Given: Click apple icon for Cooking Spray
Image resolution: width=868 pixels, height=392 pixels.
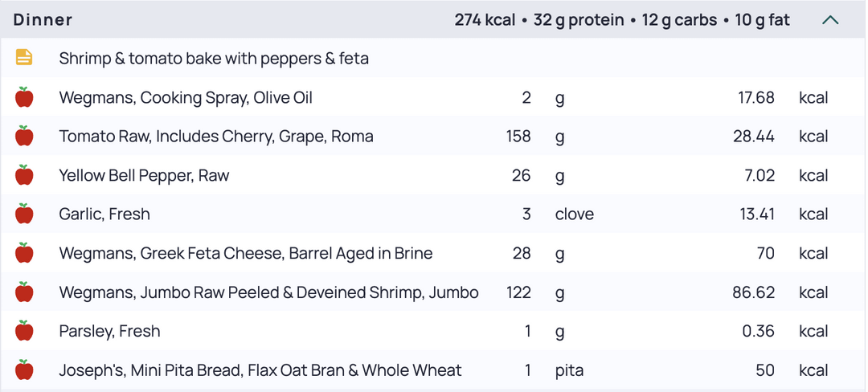Looking at the screenshot, I should [24, 97].
